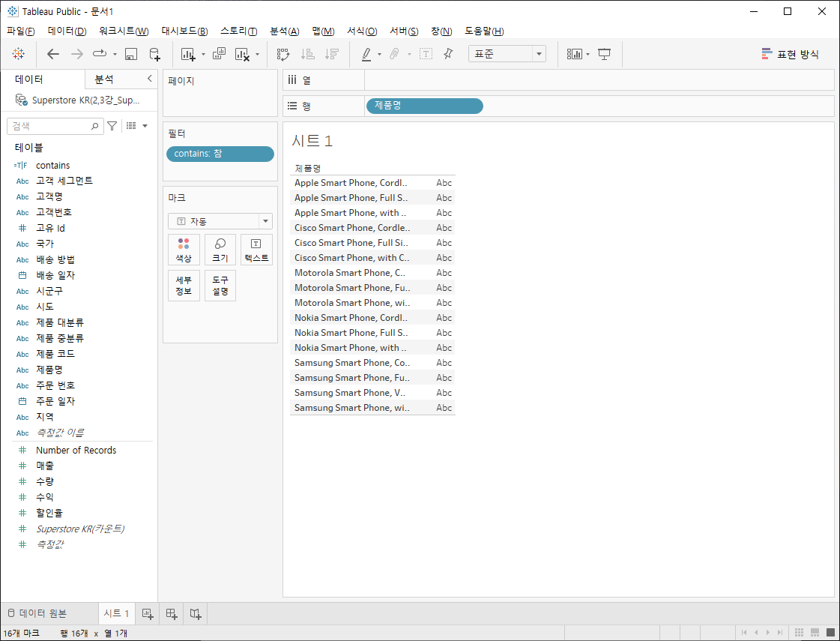Open the 파일(F) menu

21,31
